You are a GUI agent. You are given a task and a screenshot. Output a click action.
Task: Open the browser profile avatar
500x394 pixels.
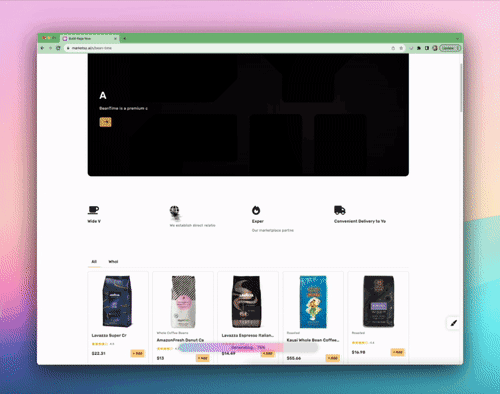435,48
